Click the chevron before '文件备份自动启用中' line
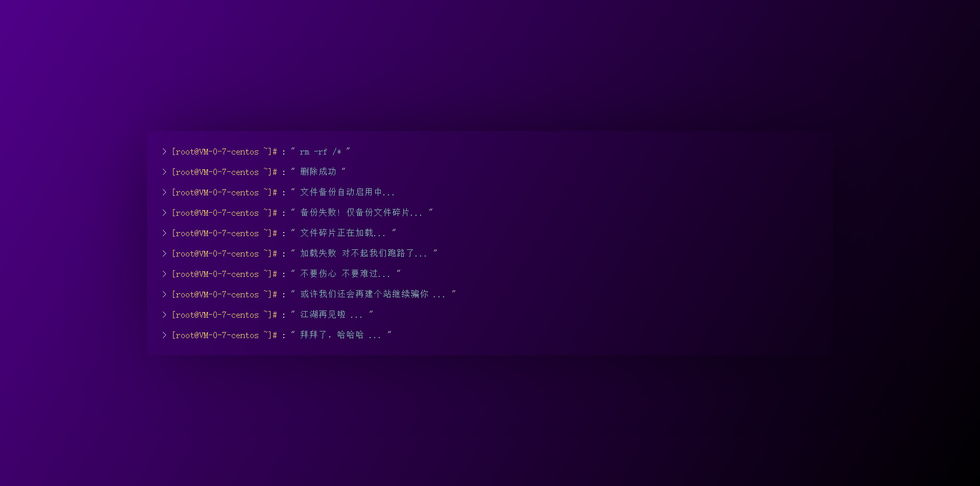 coord(164,193)
